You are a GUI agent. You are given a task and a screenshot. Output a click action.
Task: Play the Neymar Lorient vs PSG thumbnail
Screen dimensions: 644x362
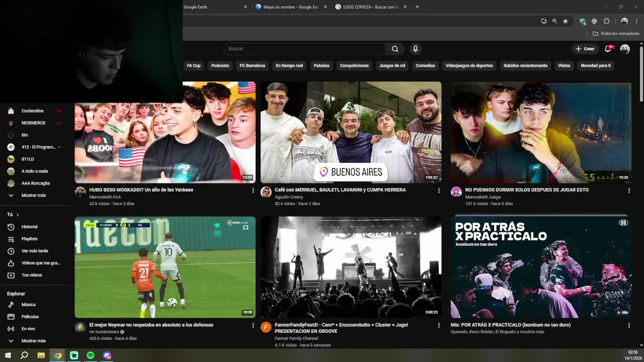pos(165,267)
